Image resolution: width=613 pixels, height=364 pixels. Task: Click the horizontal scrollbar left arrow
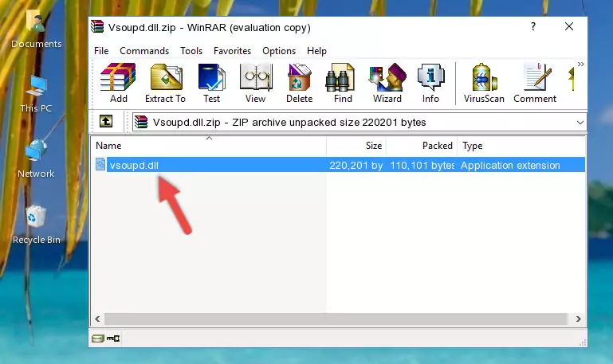pos(97,319)
